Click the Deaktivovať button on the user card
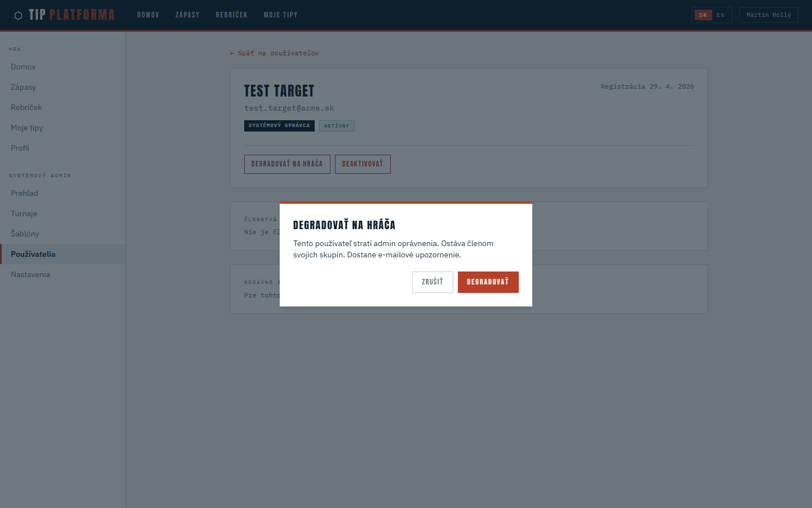This screenshot has height=508, width=812. point(363,164)
